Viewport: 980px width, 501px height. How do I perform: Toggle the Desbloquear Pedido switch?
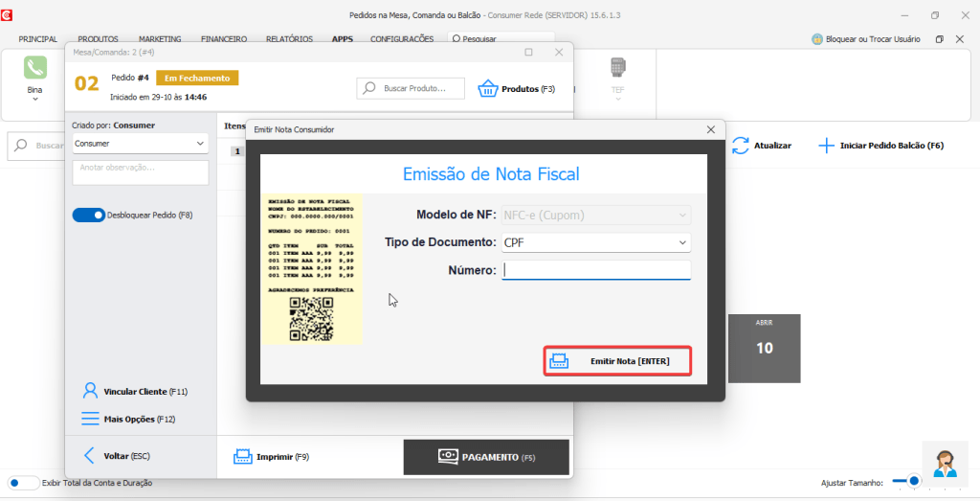point(88,216)
